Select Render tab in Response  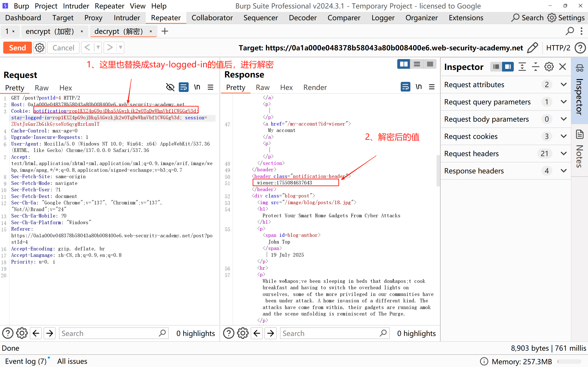[315, 87]
